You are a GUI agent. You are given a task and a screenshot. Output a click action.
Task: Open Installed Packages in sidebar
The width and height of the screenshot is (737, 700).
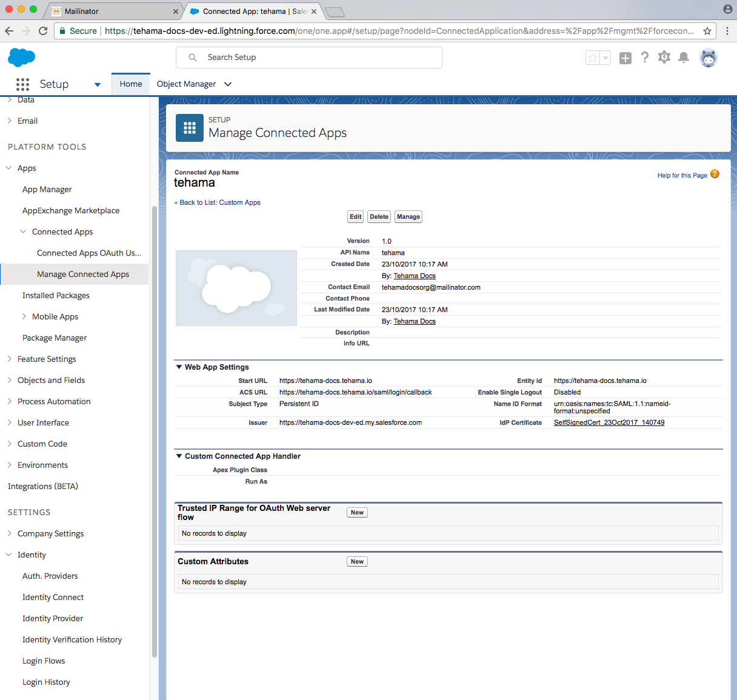coord(56,296)
